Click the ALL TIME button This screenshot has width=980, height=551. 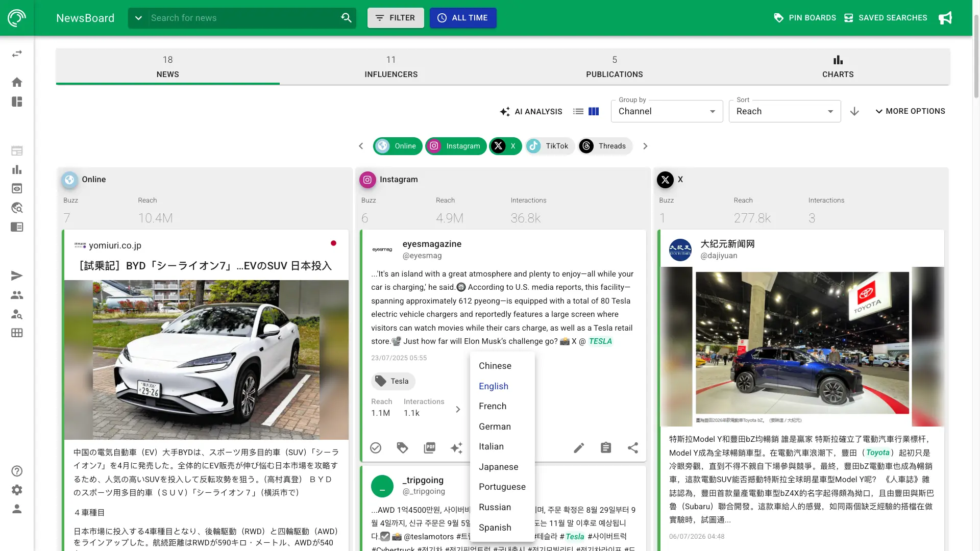(x=463, y=18)
